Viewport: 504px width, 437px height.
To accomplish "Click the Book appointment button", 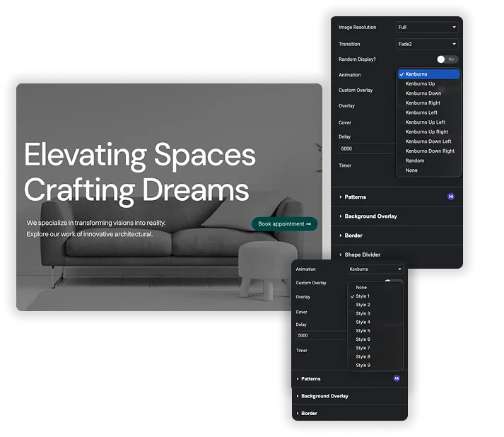I will click(284, 224).
